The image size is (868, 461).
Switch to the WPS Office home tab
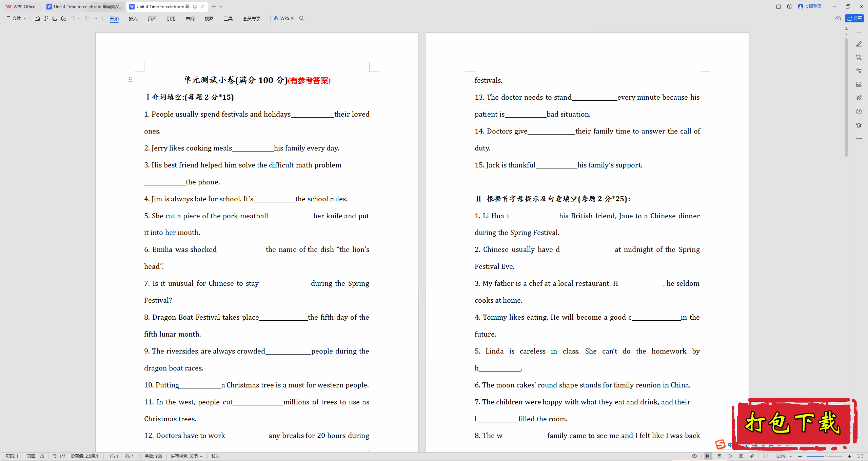tap(21, 6)
